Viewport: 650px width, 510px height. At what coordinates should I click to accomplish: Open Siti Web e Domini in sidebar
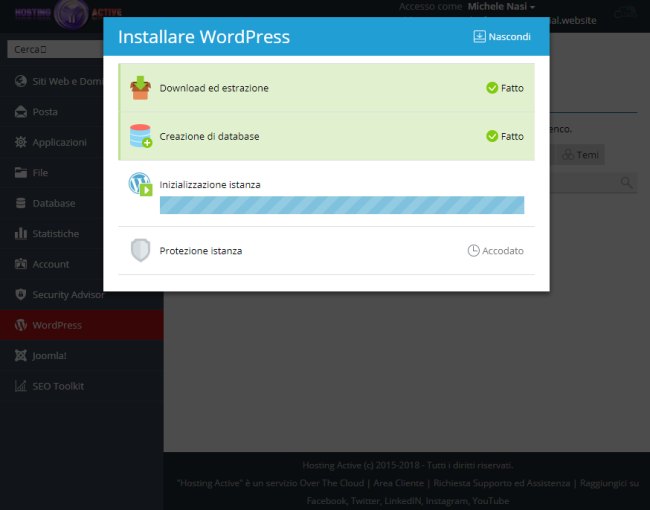point(51,81)
